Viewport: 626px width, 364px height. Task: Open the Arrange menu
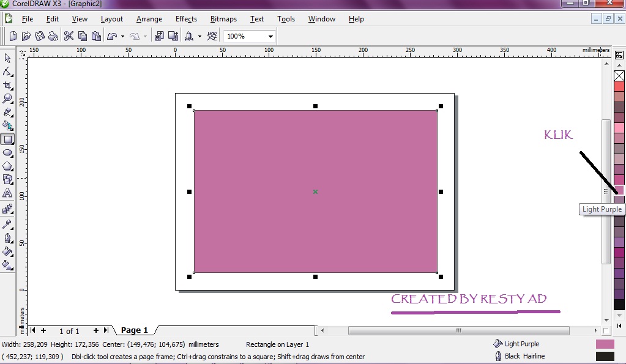149,19
